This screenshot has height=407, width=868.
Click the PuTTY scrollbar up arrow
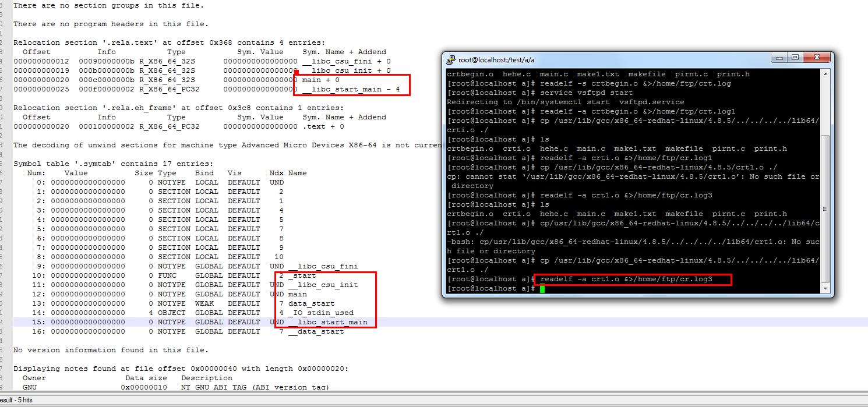click(825, 74)
